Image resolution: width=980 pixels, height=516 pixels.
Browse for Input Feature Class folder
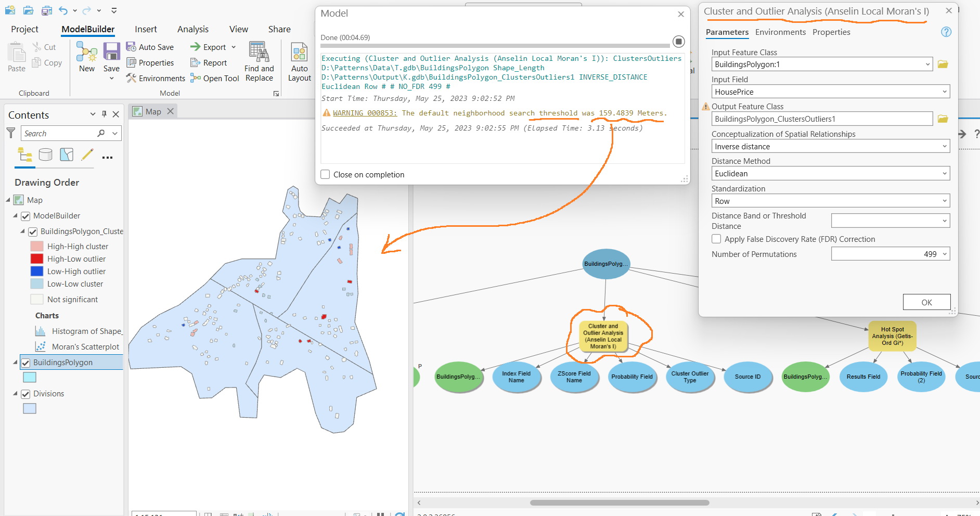943,64
